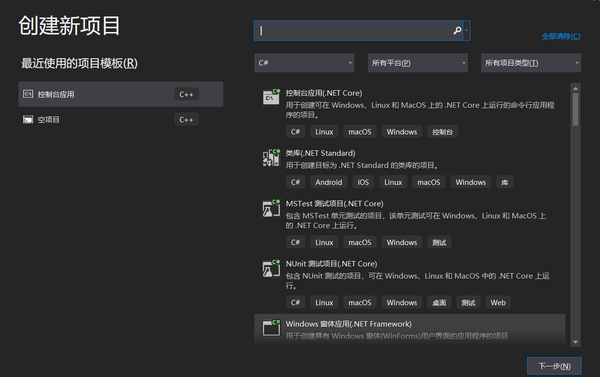Click the scrollbar down arrow

click(575, 342)
